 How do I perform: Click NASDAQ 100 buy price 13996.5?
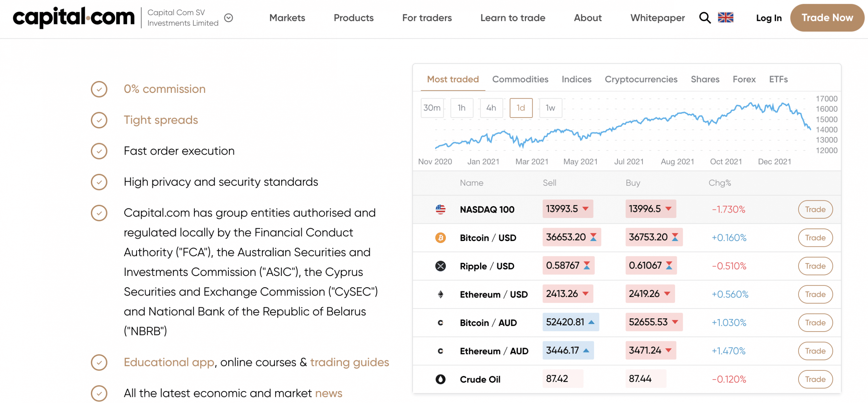(x=650, y=209)
